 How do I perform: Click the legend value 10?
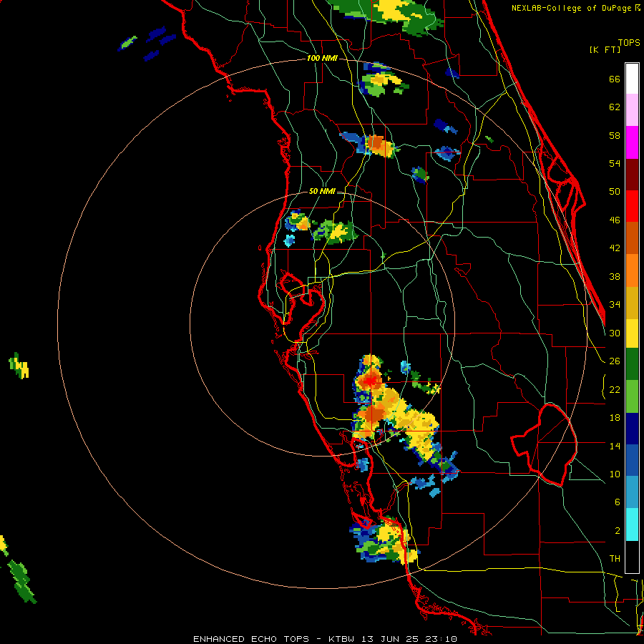(615, 474)
